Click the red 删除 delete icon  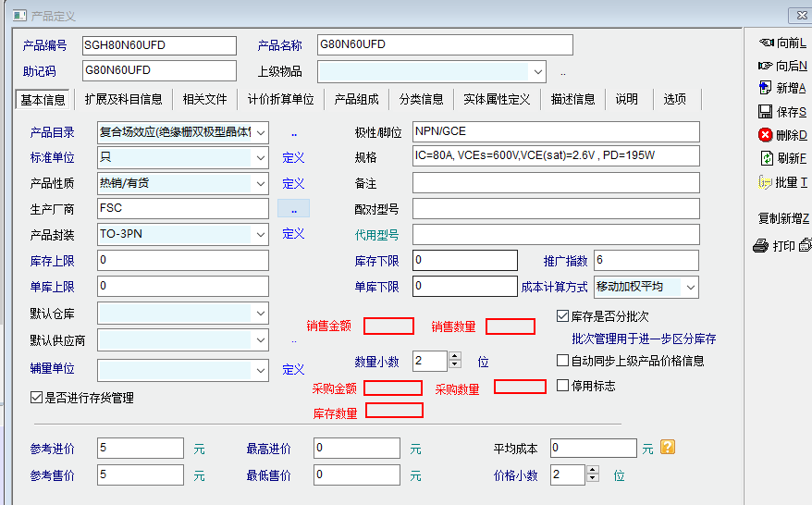766,135
